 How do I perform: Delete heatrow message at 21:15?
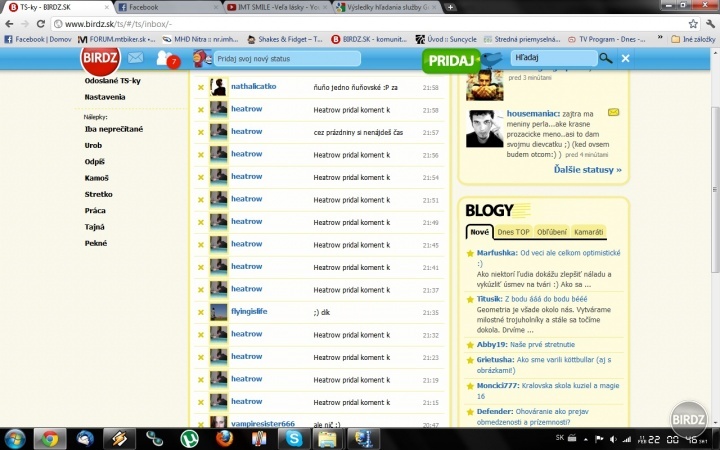(x=201, y=402)
